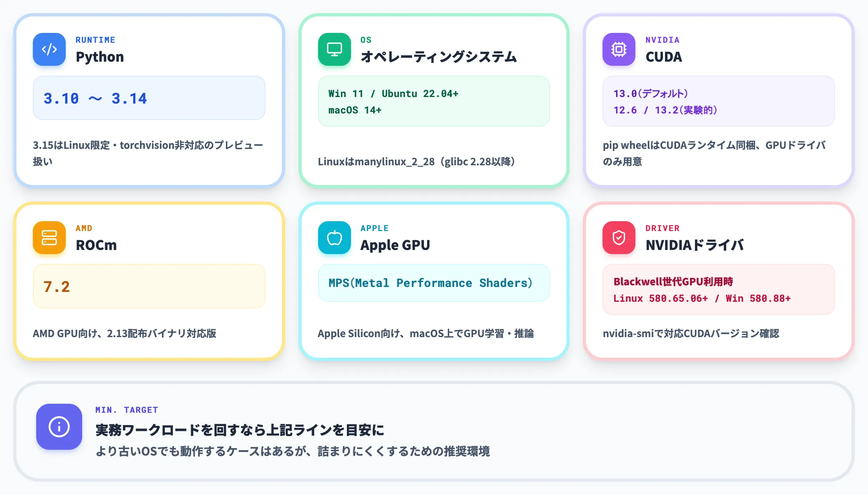Click the 12.6 / 13.2(実験的) line
Image resolution: width=868 pixels, height=495 pixels.
pyautogui.click(x=665, y=110)
